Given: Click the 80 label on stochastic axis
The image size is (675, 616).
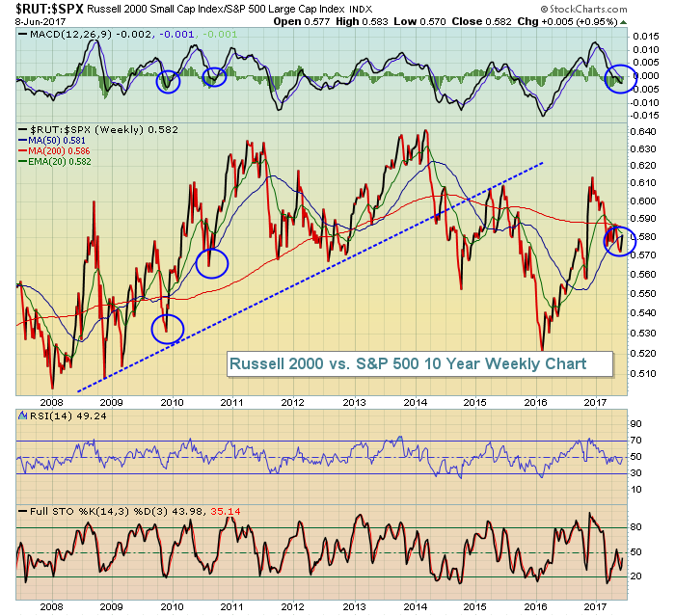Looking at the screenshot, I should pos(635,527).
